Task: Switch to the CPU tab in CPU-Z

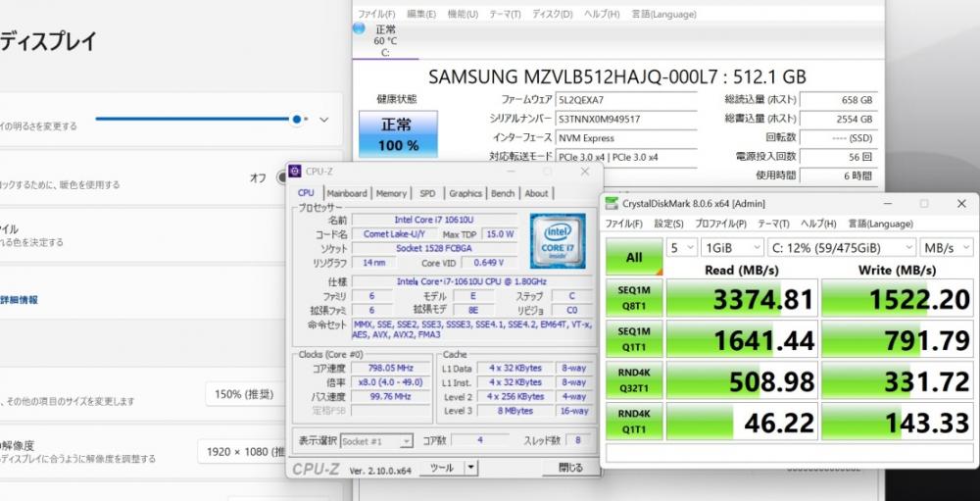Action: pos(306,192)
